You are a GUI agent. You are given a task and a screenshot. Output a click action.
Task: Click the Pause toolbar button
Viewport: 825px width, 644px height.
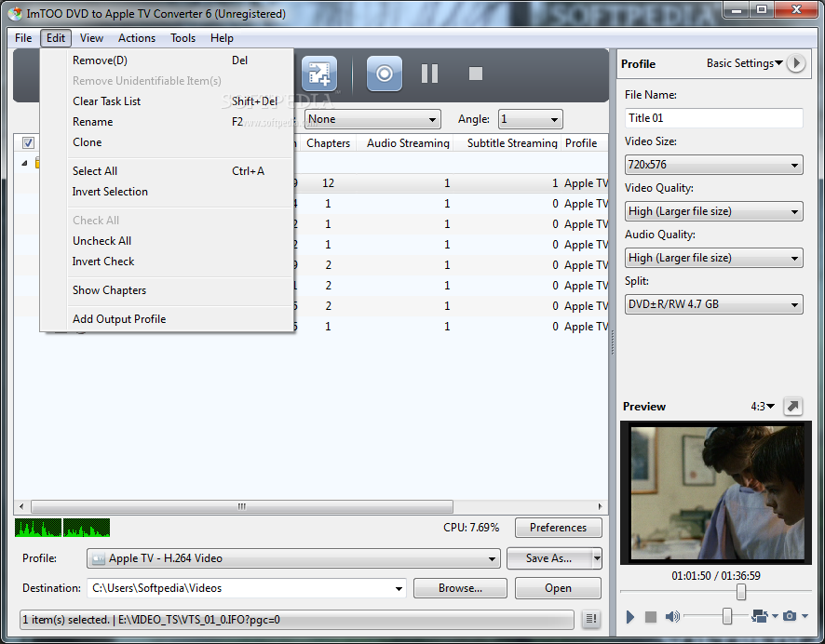429,74
